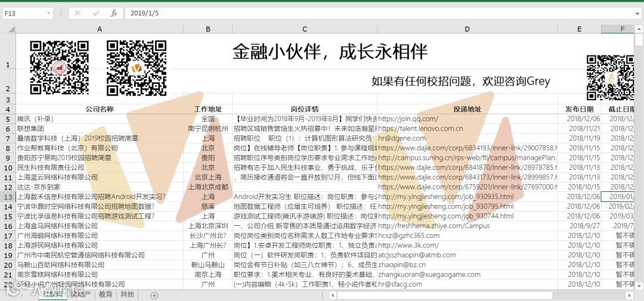Screen dimensions: 644x301
Task: Switch to the 教育 sheet tab
Action: tap(106, 295)
